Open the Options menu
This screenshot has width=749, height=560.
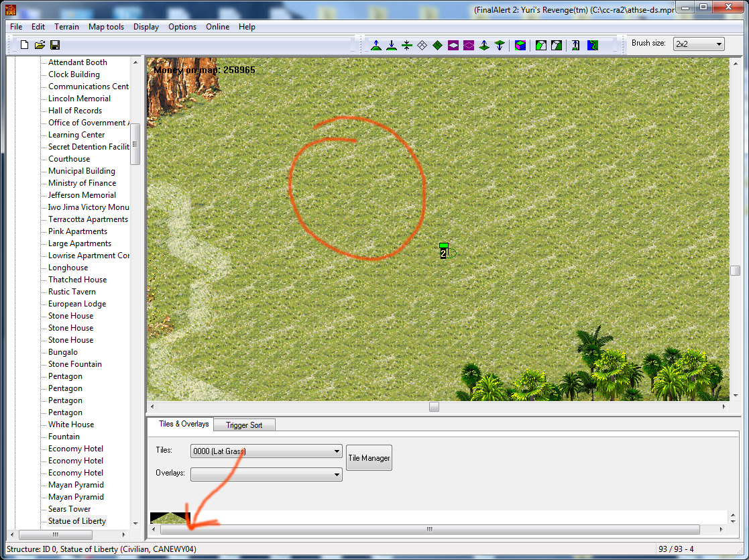coord(182,27)
